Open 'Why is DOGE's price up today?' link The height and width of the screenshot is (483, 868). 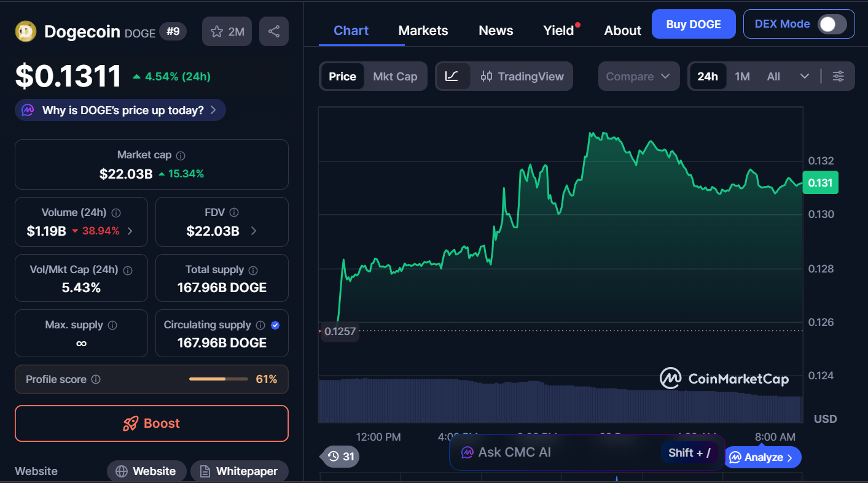click(120, 110)
